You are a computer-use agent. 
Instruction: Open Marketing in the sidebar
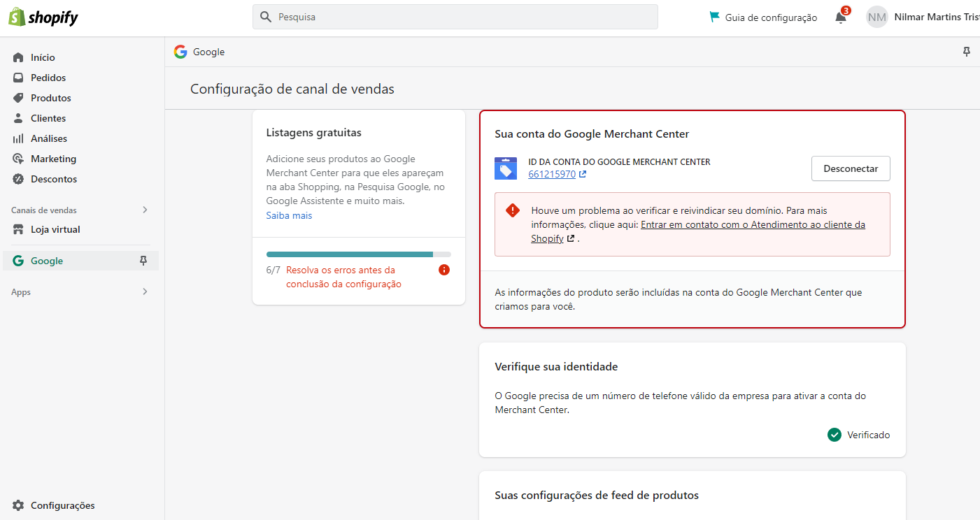53,159
